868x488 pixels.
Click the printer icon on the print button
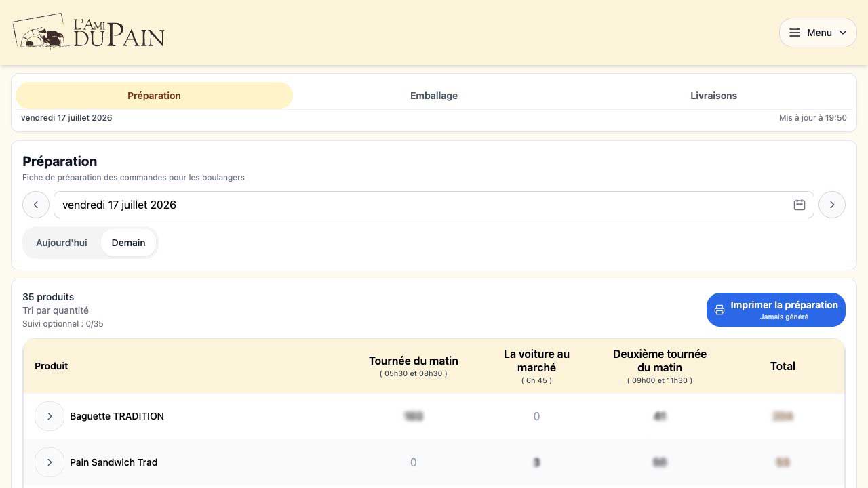(x=719, y=310)
